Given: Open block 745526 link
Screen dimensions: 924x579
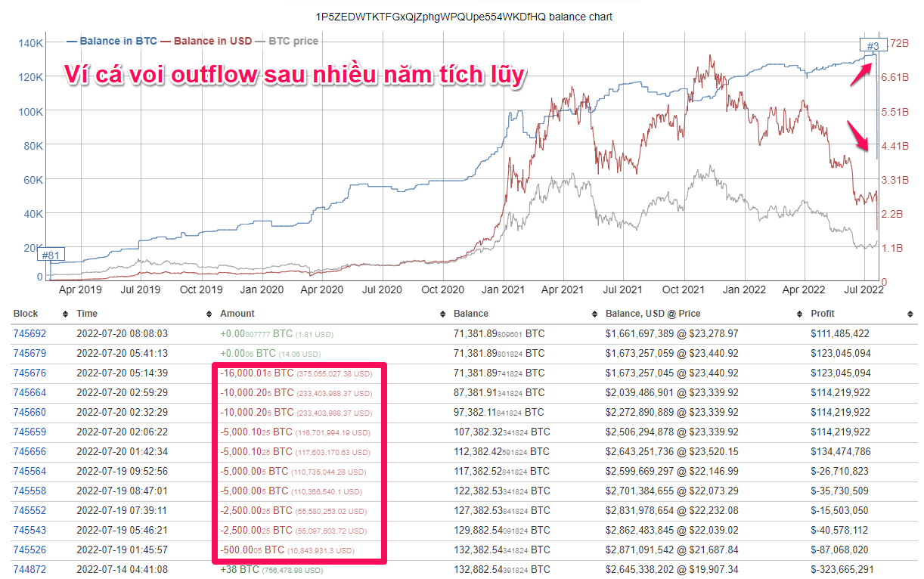Looking at the screenshot, I should coord(29,550).
